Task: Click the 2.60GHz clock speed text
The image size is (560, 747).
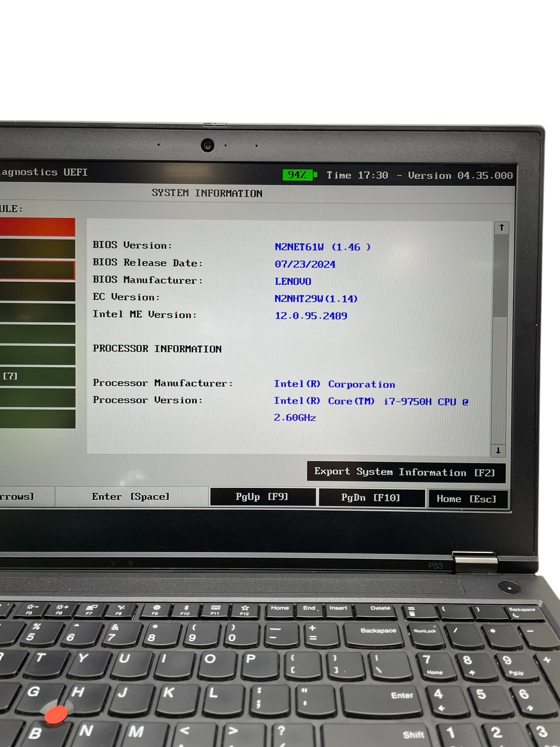Action: [x=295, y=418]
